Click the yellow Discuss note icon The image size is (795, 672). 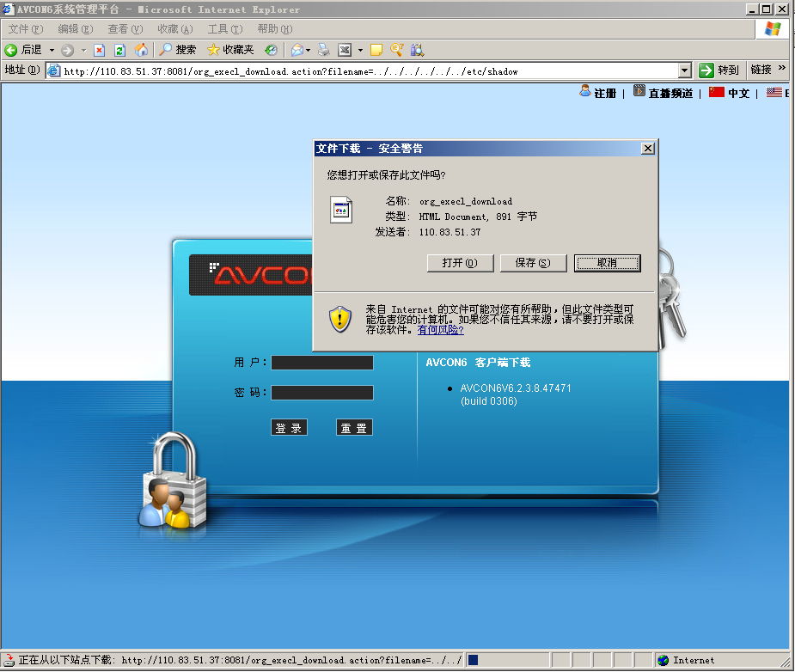tap(376, 50)
